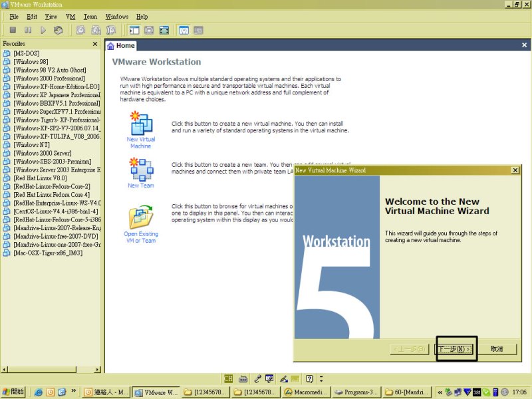The width and height of the screenshot is (532, 399).
Task: Open the File menu
Action: click(x=14, y=17)
